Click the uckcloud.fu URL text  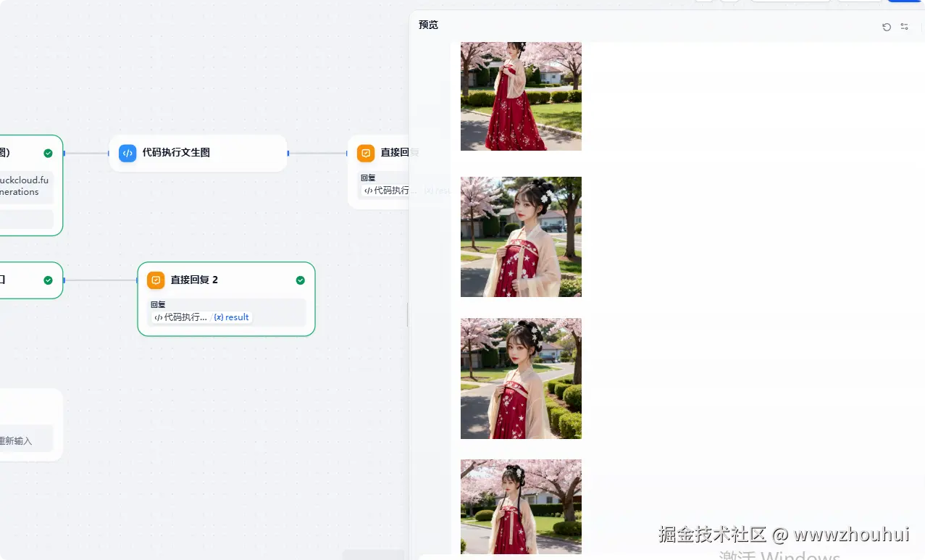(24, 180)
